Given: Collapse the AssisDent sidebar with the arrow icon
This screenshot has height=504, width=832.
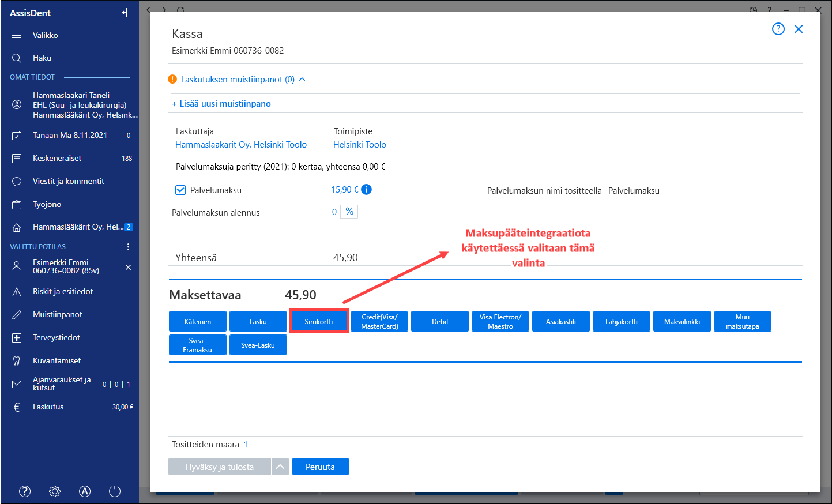Looking at the screenshot, I should [125, 13].
